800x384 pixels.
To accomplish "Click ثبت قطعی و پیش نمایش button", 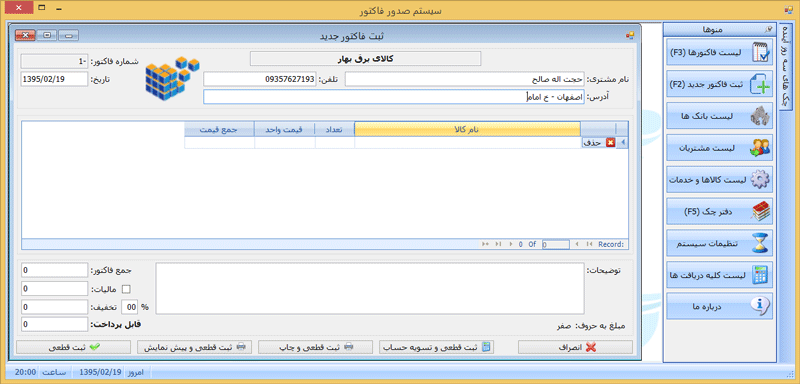I will 194,347.
